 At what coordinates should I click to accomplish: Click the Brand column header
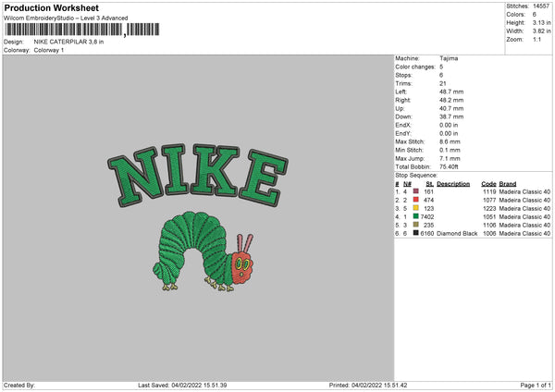point(508,184)
